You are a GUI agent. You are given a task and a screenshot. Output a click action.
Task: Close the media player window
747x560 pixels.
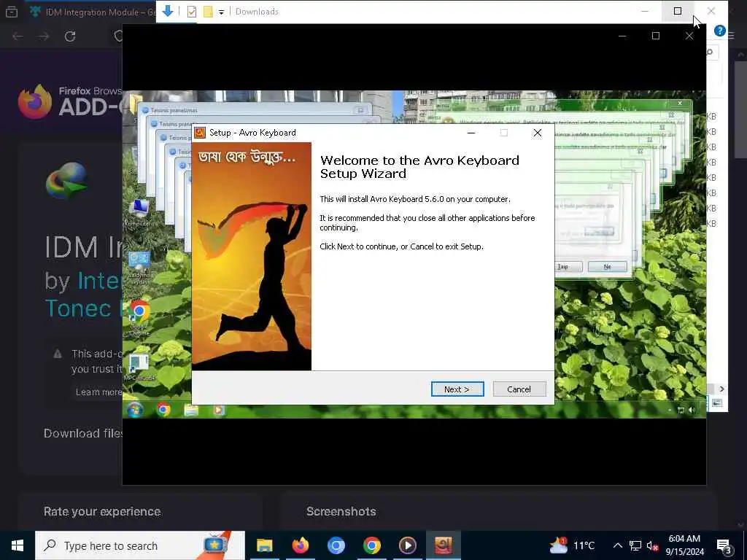pos(689,36)
